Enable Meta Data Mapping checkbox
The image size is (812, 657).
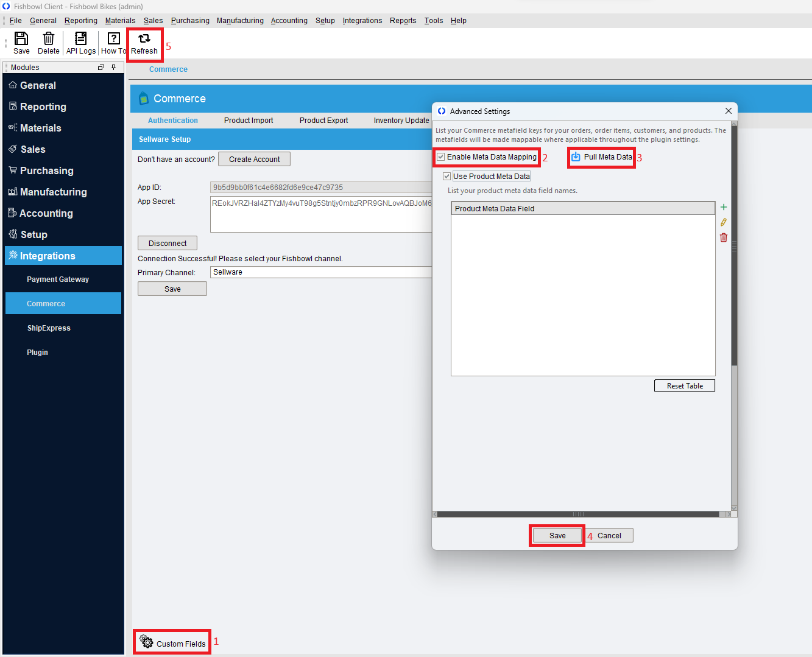pyautogui.click(x=440, y=157)
